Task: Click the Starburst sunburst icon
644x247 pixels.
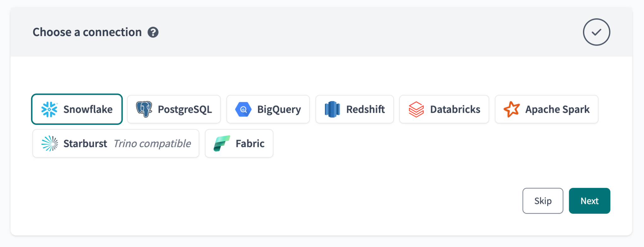Action: coord(50,144)
